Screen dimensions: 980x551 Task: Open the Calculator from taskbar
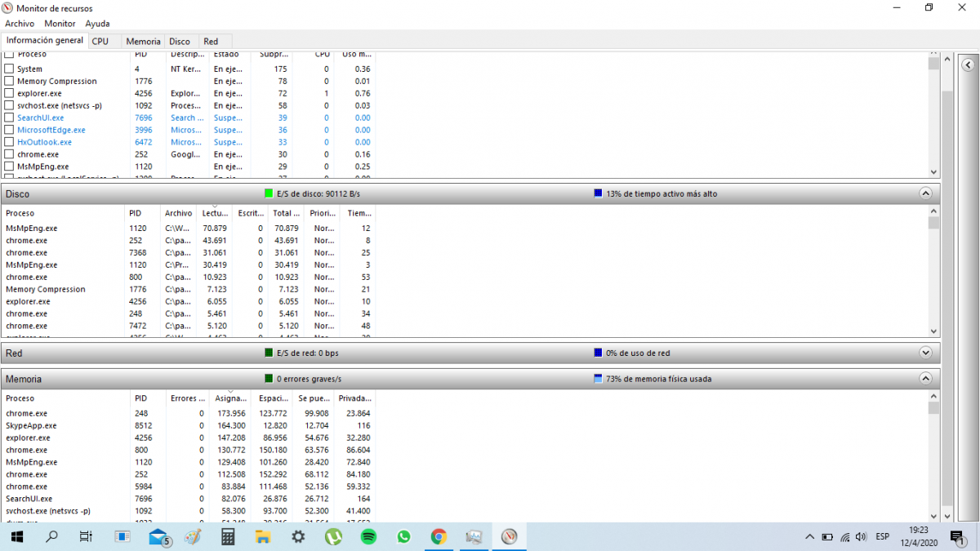coord(228,536)
